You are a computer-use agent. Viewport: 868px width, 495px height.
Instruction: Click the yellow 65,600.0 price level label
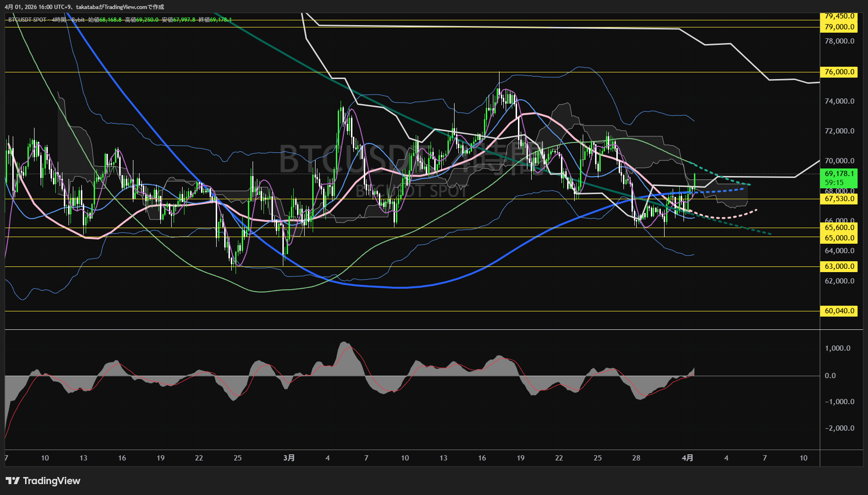839,228
